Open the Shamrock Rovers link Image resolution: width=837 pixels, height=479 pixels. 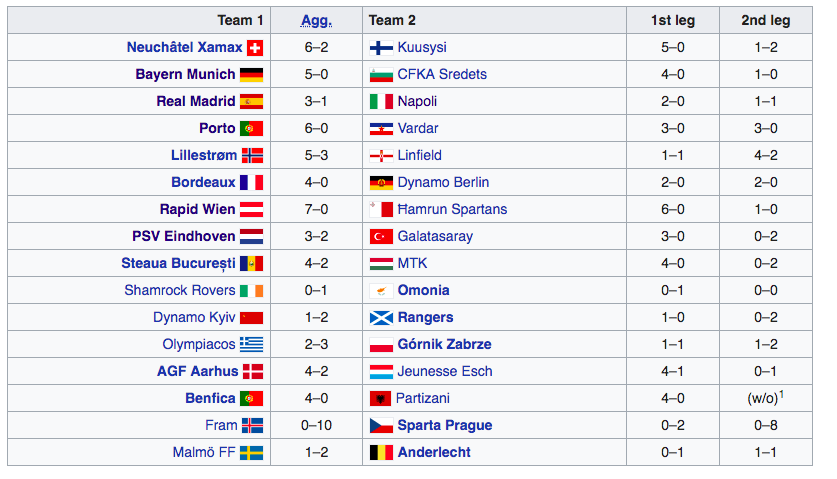coord(180,290)
